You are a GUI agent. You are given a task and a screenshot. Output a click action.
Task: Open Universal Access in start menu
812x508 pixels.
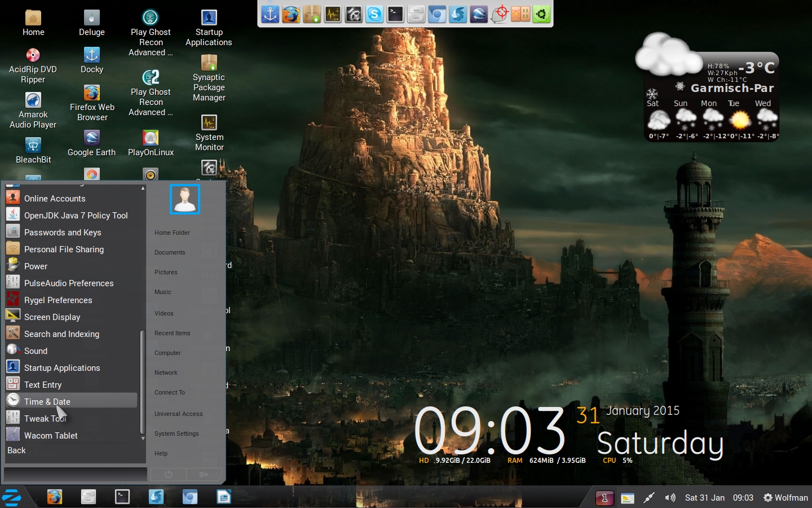click(x=178, y=414)
